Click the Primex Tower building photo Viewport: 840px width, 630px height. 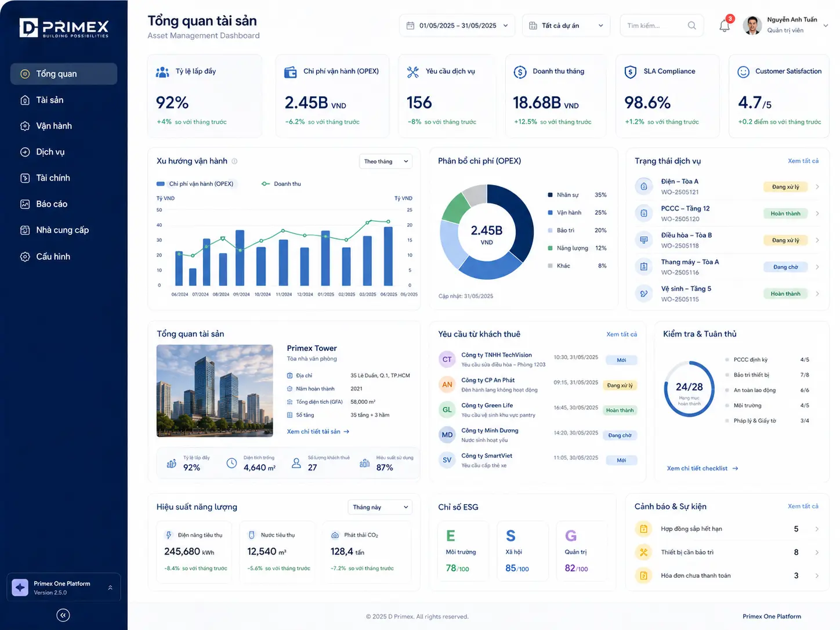(x=215, y=390)
